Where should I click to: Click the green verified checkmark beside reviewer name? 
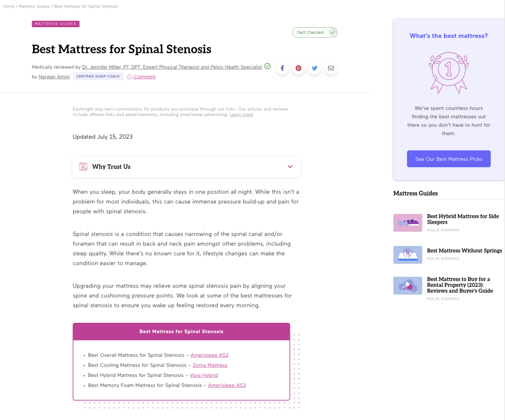click(x=267, y=66)
